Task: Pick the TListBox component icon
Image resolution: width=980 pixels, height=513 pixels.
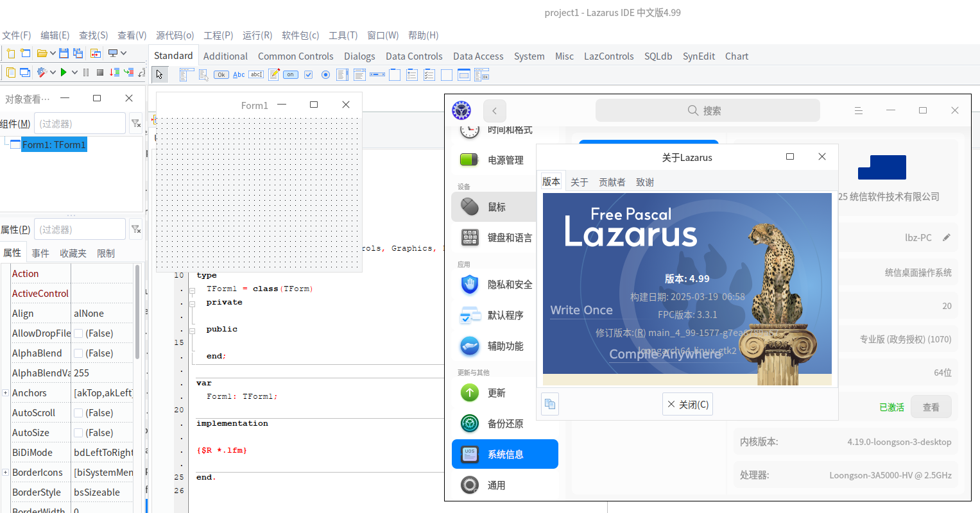Action: click(343, 75)
